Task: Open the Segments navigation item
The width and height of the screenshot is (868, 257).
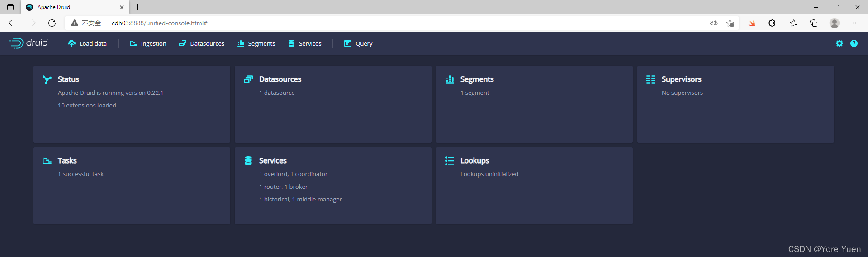Action: (x=256, y=43)
